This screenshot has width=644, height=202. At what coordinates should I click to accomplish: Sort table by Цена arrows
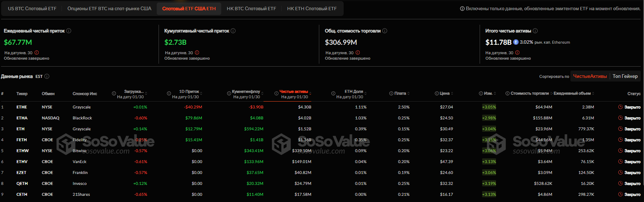pyautogui.click(x=452, y=94)
